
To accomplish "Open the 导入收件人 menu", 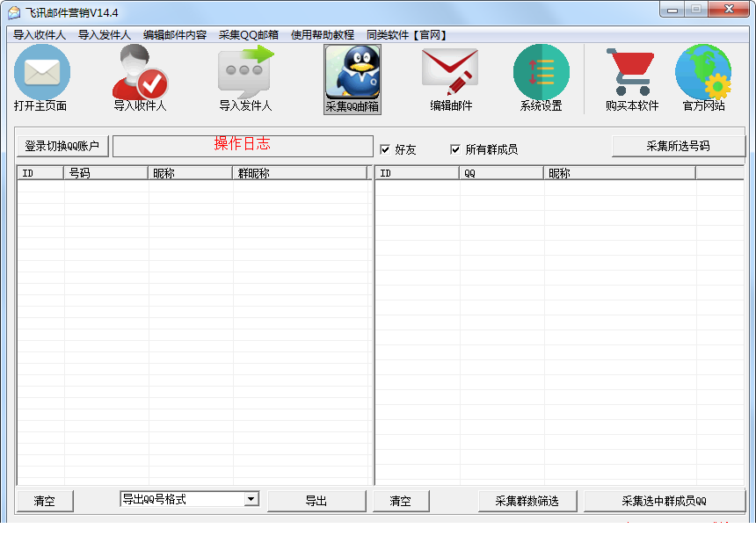I will pos(40,34).
